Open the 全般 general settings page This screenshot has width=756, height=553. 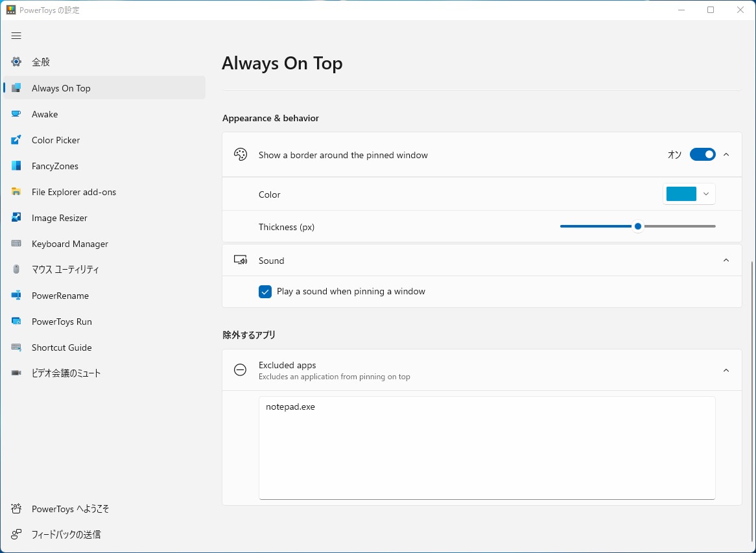point(41,62)
